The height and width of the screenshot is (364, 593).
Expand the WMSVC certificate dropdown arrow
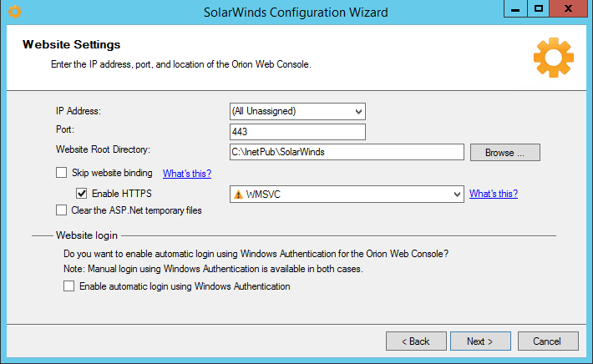[457, 194]
